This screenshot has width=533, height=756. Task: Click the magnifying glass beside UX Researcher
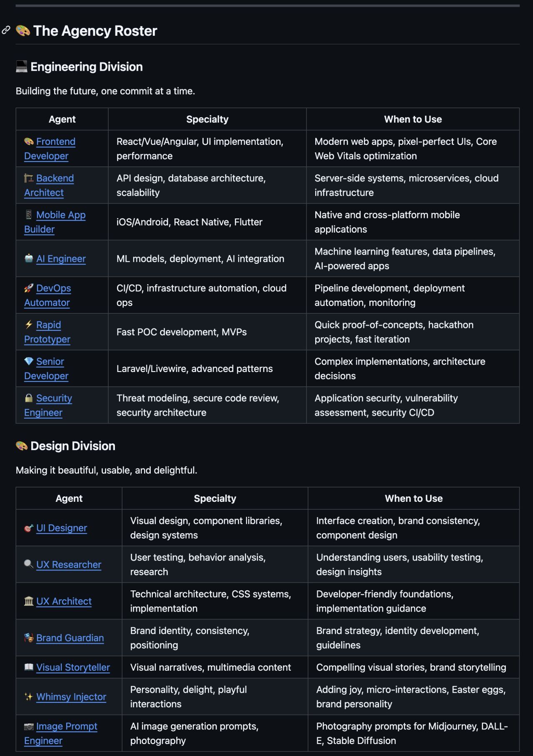tap(29, 564)
